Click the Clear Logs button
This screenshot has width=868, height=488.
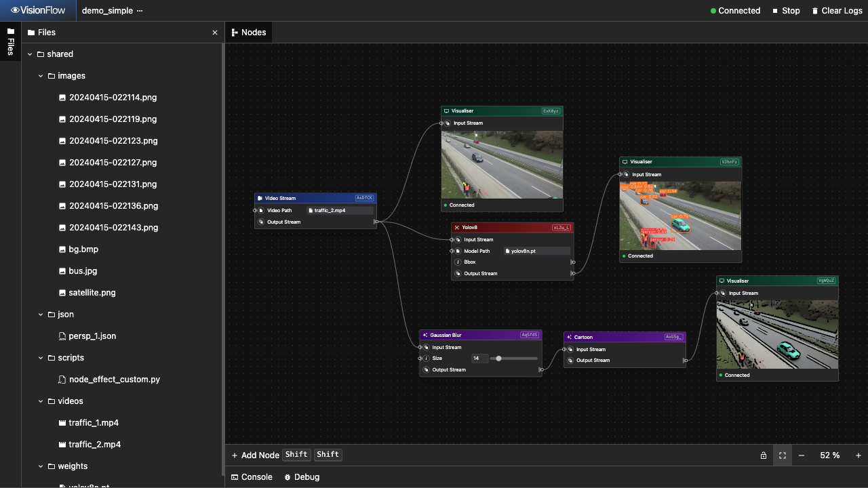pos(837,11)
